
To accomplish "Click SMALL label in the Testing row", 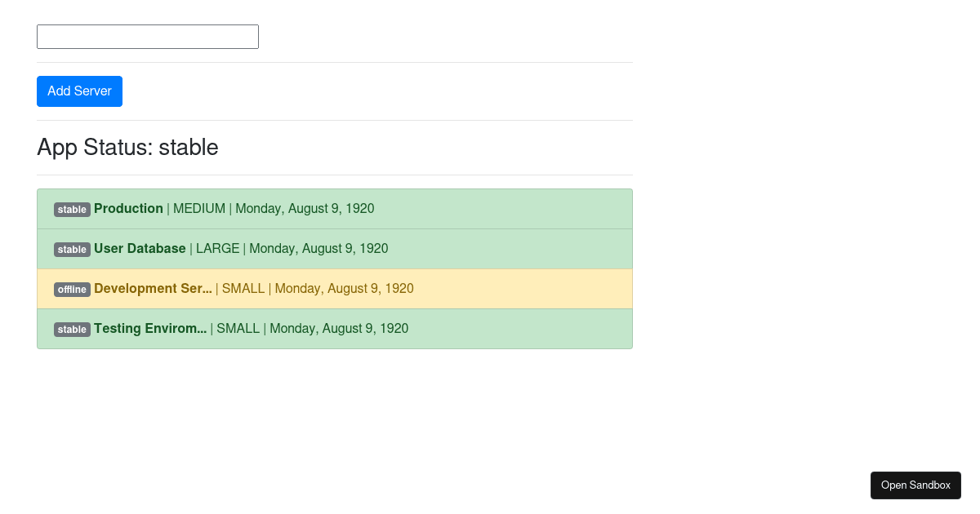I will [x=238, y=329].
